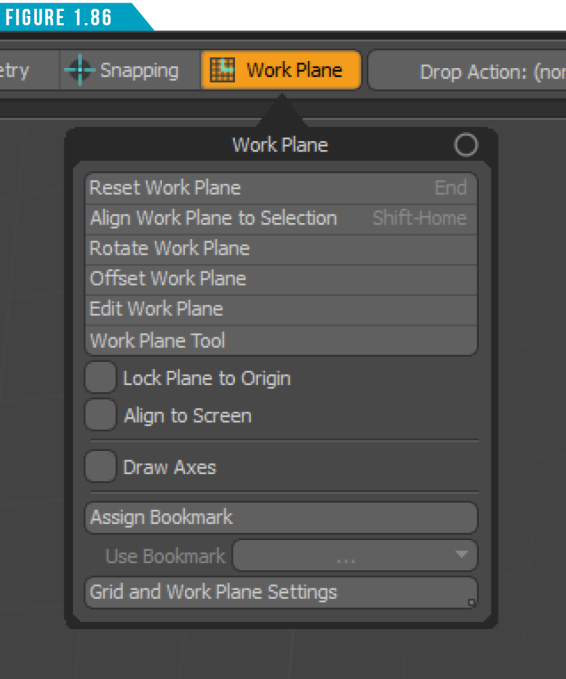Click the orange Work Plane toolbar button

coord(281,70)
